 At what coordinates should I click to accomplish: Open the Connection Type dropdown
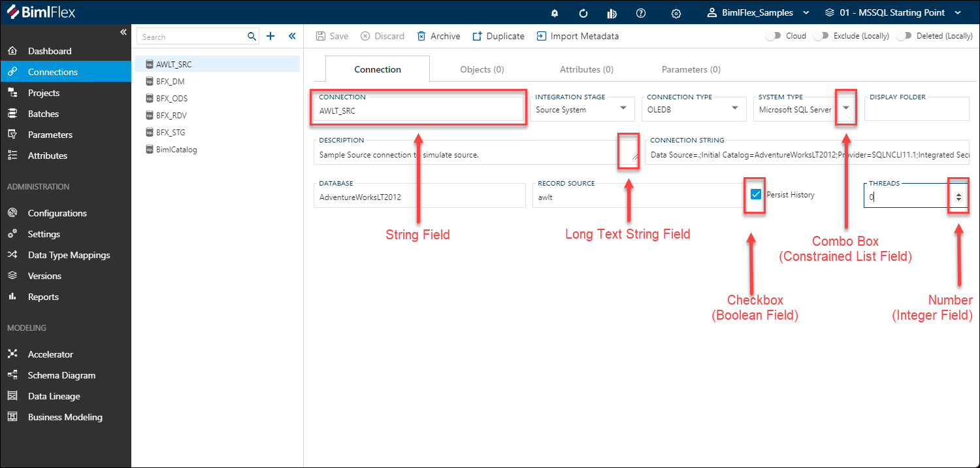(735, 109)
